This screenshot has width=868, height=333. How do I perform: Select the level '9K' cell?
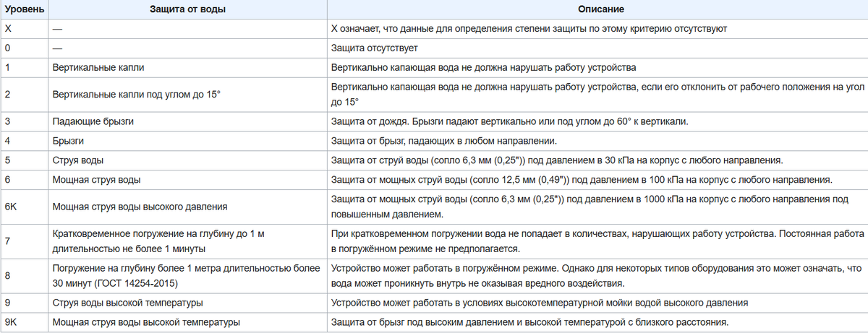pyautogui.click(x=24, y=322)
